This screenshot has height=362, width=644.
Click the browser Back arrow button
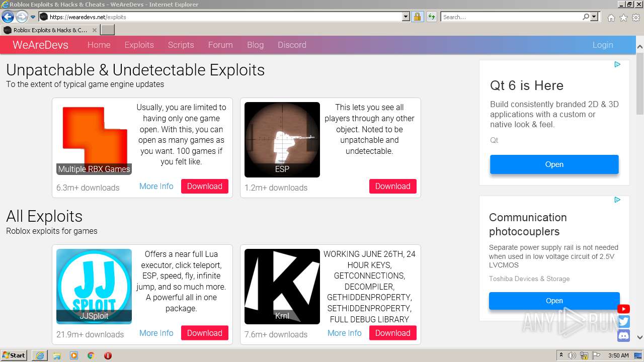[8, 17]
